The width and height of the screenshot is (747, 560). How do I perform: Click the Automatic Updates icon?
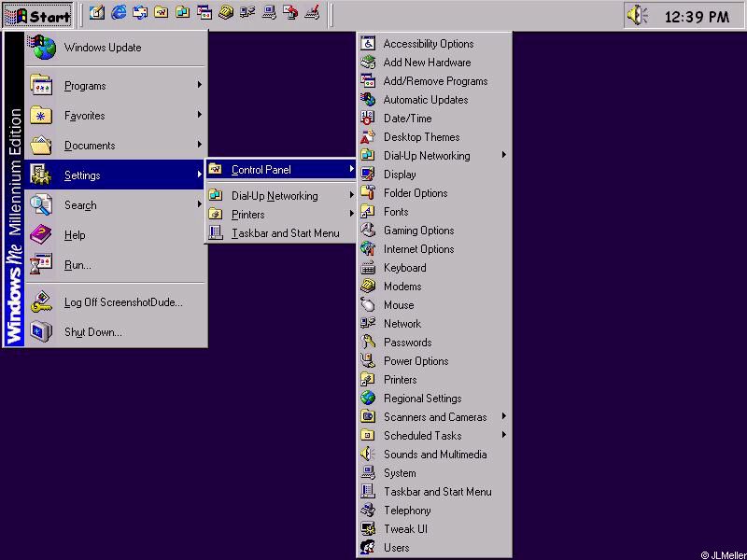(x=368, y=100)
